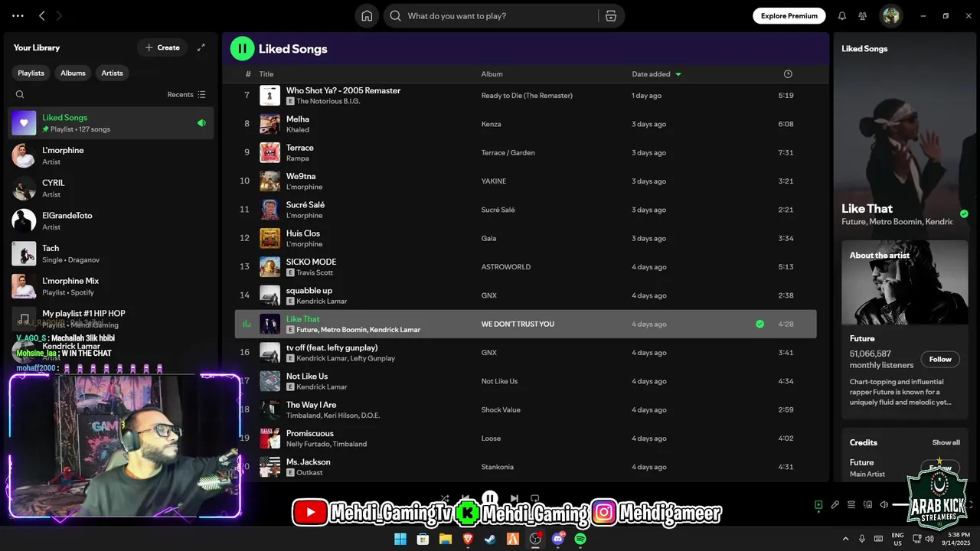Sort by the # column header

point(248,74)
